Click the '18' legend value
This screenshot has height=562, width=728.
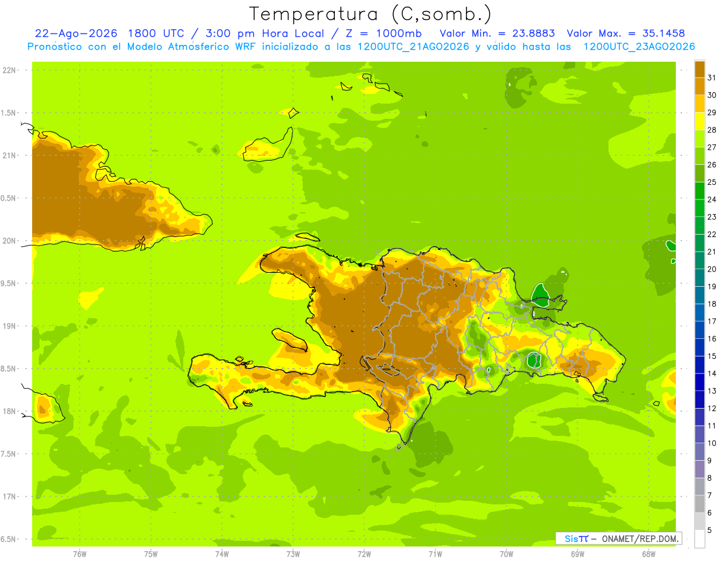[712, 304]
